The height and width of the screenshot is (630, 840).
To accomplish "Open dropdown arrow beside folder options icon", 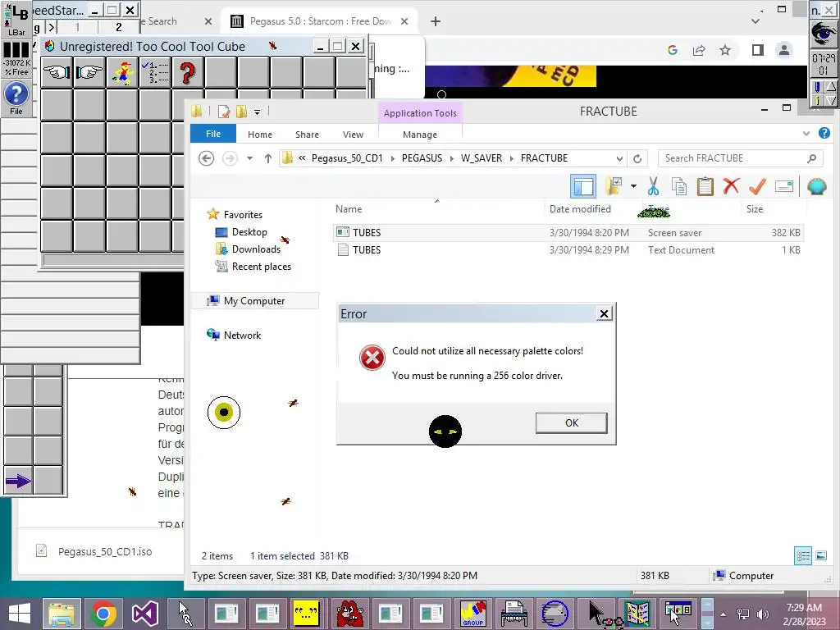I will [x=634, y=186].
